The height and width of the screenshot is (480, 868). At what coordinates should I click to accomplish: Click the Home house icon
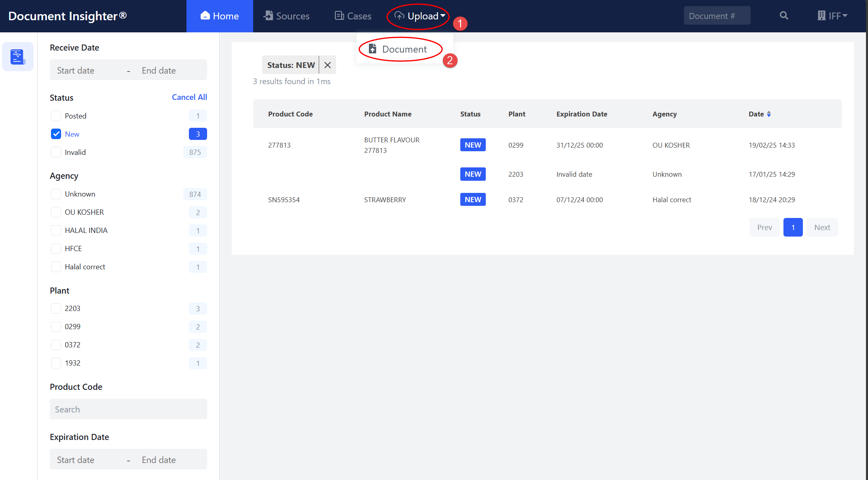click(x=205, y=16)
